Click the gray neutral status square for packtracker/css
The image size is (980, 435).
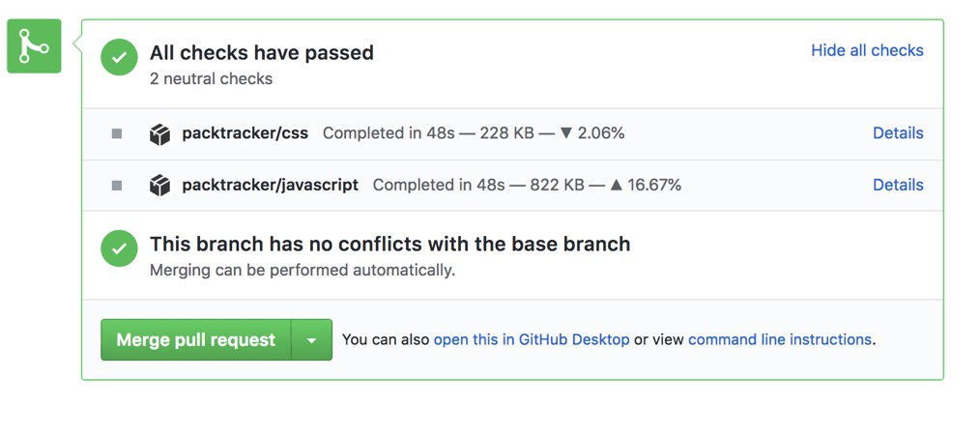[x=117, y=133]
